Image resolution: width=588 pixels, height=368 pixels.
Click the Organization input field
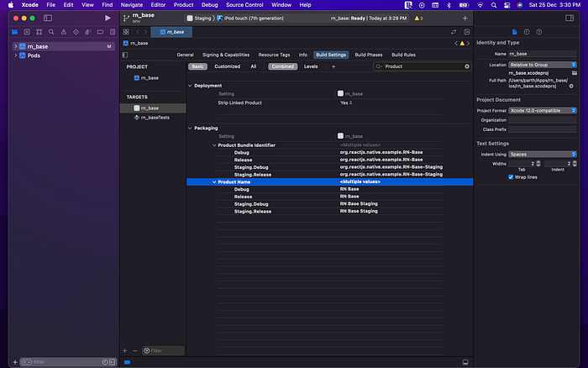(x=543, y=120)
